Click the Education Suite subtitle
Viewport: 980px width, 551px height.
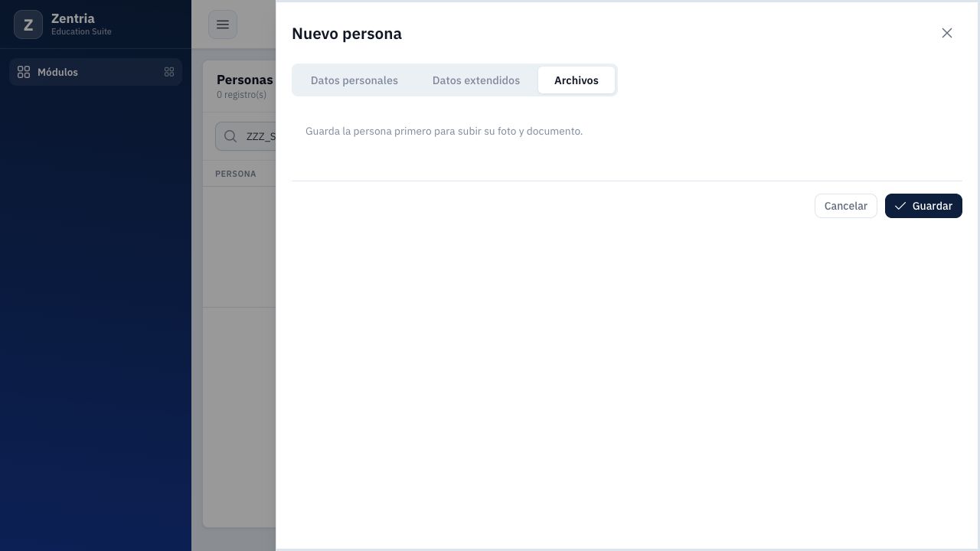[81, 31]
